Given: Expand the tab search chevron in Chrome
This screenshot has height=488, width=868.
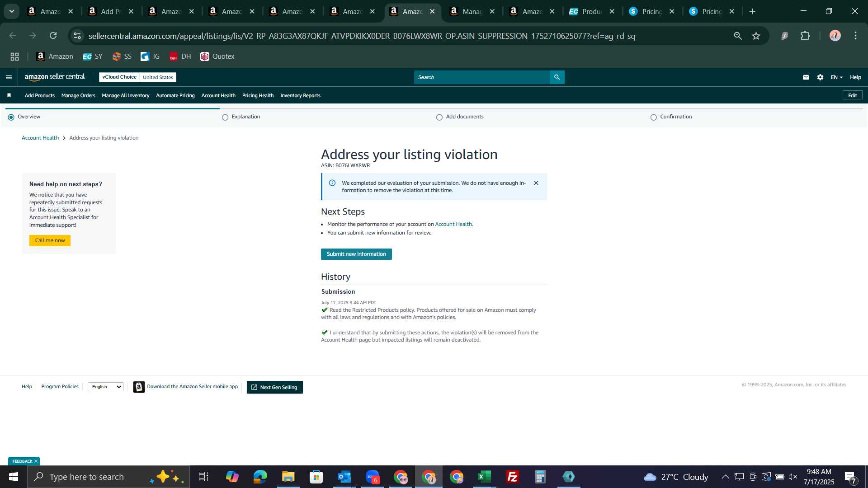Looking at the screenshot, I should point(11,11).
